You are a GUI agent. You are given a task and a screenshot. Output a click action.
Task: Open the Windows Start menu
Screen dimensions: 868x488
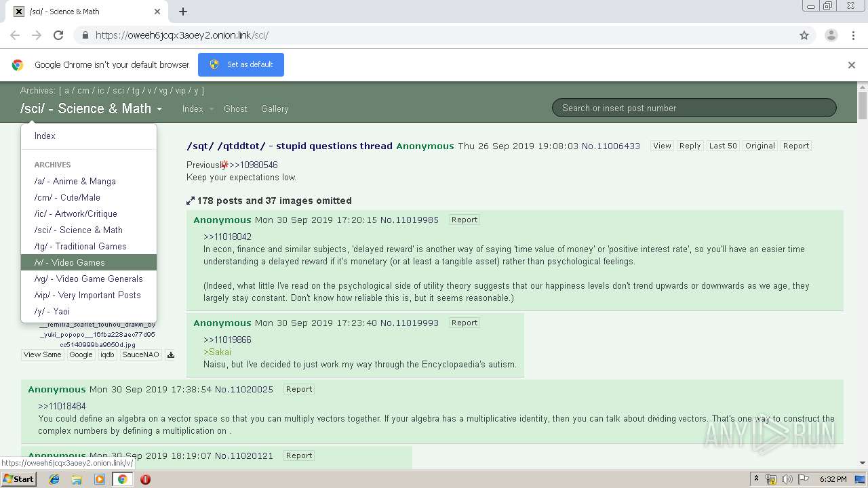(x=19, y=479)
